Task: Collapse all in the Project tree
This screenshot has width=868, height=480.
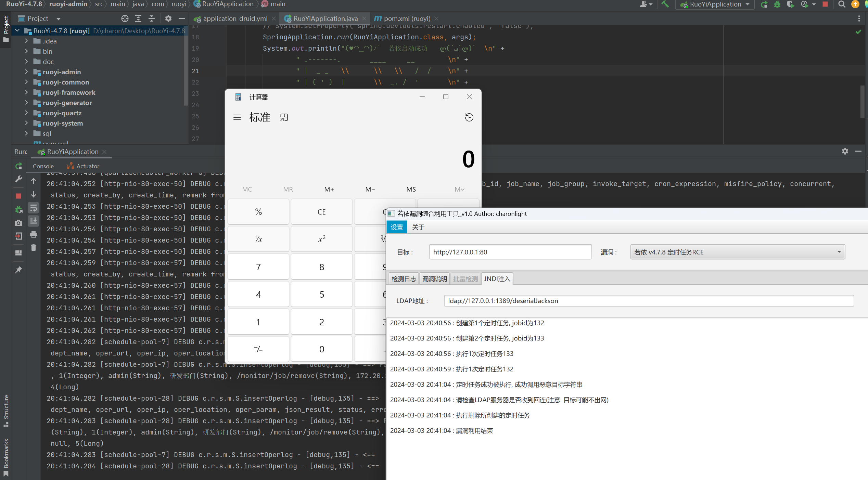Action: click(x=152, y=18)
